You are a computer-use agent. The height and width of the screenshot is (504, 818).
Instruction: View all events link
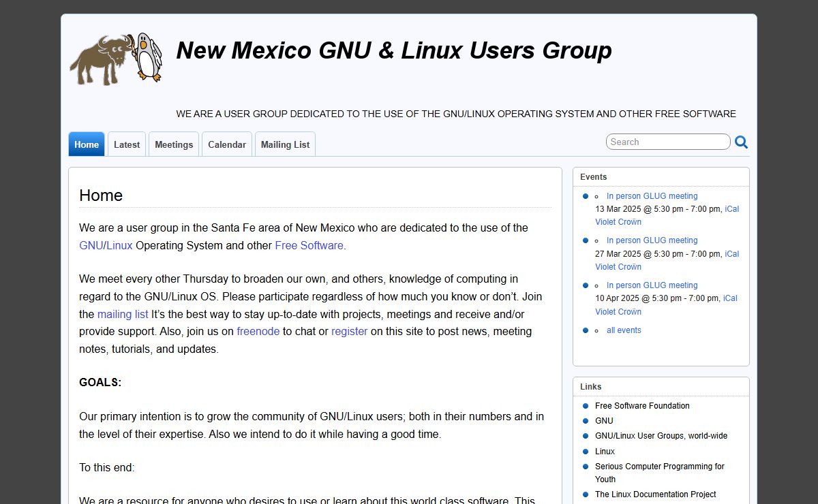[x=624, y=330]
